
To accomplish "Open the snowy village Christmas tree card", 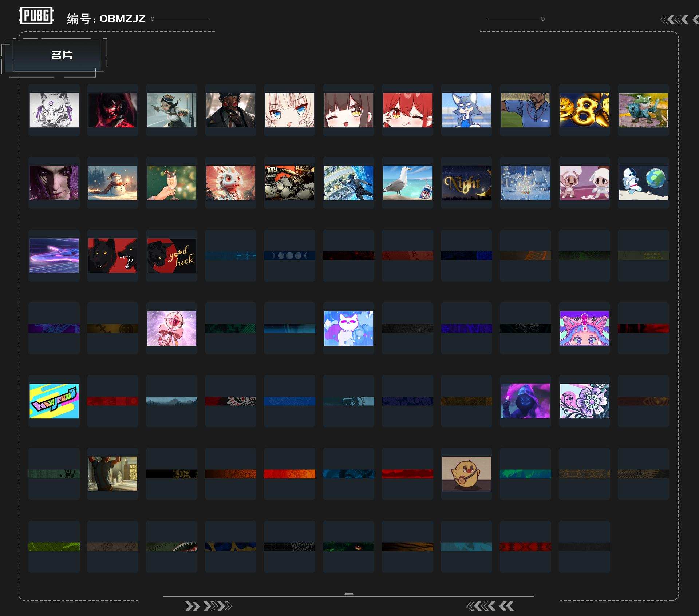I will (526, 183).
